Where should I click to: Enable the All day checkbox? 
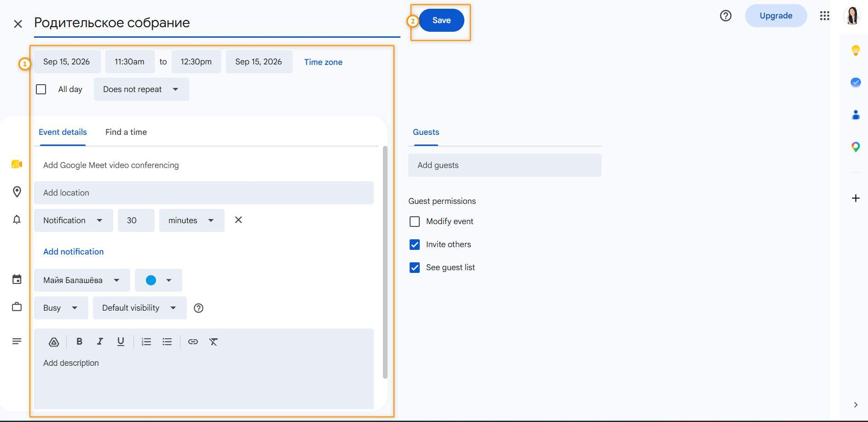(x=41, y=89)
